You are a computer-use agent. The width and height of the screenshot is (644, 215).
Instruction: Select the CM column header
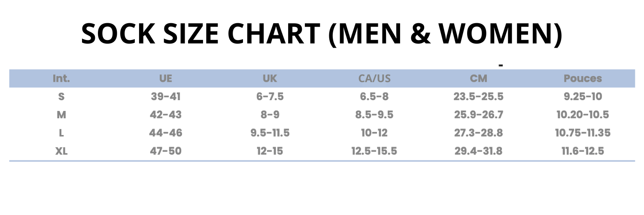(479, 79)
